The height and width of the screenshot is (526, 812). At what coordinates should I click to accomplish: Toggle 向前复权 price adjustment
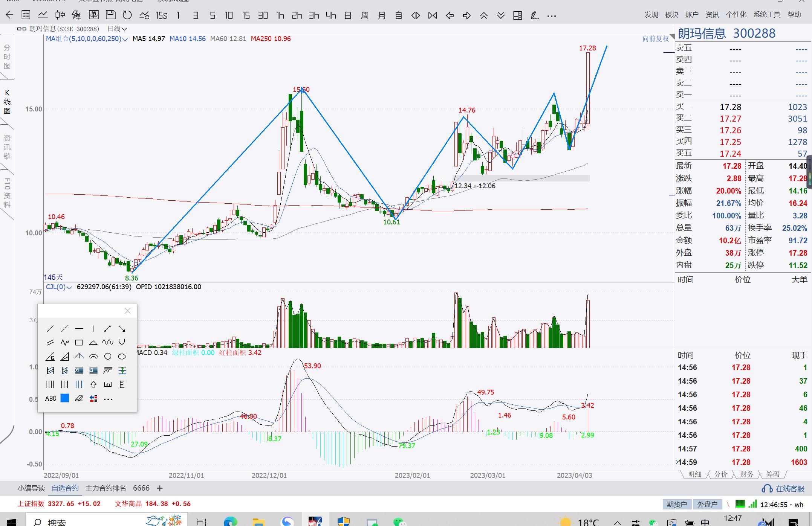655,39
